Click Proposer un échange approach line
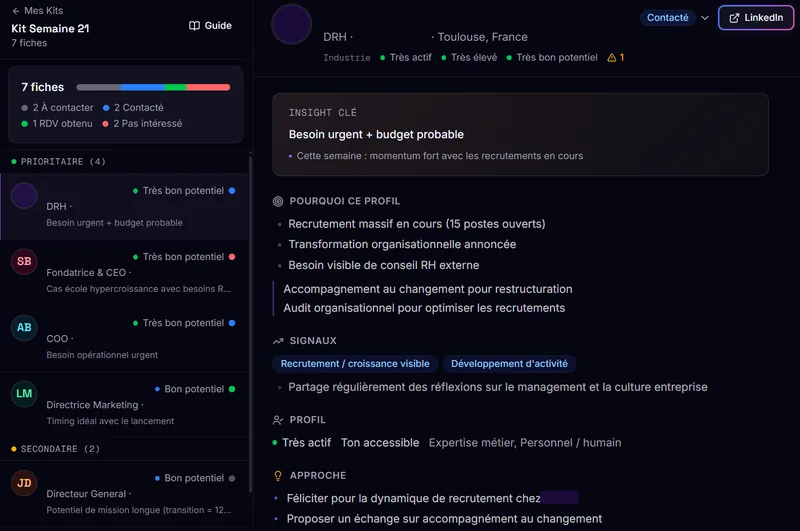 (x=444, y=519)
